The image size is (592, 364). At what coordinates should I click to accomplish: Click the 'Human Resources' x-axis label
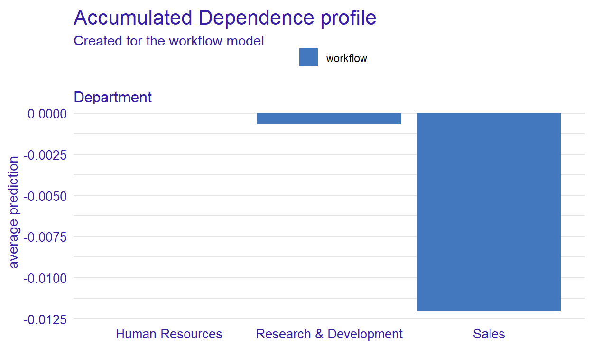click(169, 334)
